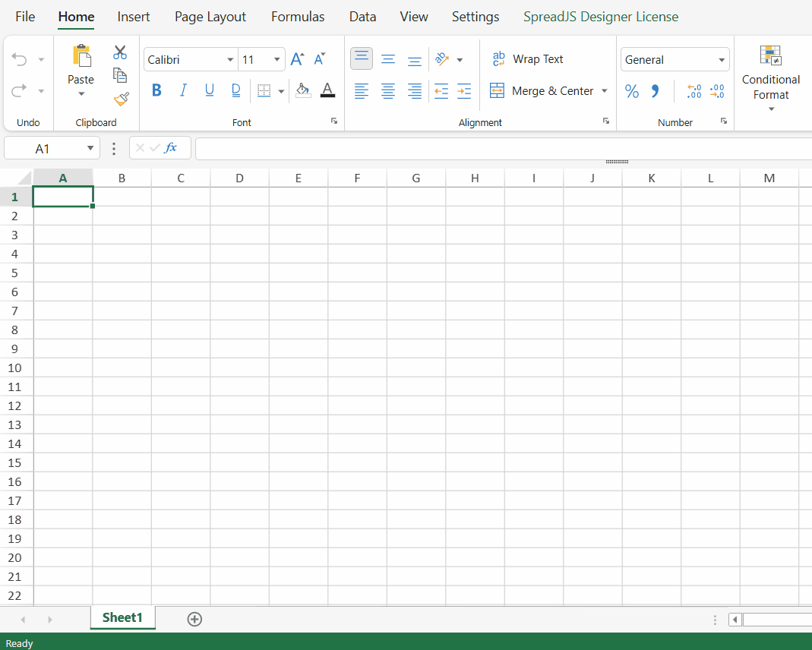812x650 pixels.
Task: Apply Percent Style format
Action: (632, 91)
